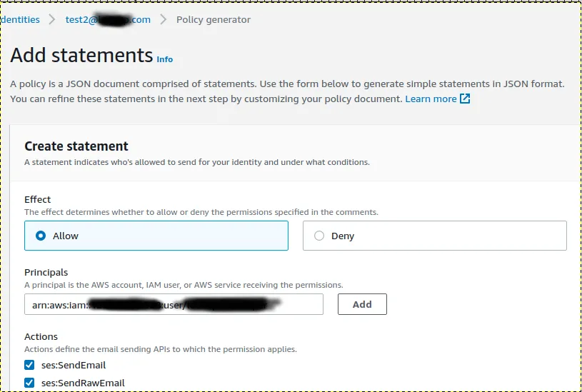The width and height of the screenshot is (582, 392).
Task: Click the Create statement section heading
Action: [76, 146]
